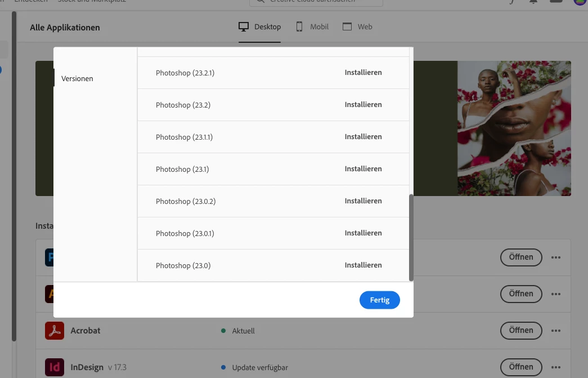Click Öffnen in the second app row
Image resolution: width=588 pixels, height=378 pixels.
(521, 293)
